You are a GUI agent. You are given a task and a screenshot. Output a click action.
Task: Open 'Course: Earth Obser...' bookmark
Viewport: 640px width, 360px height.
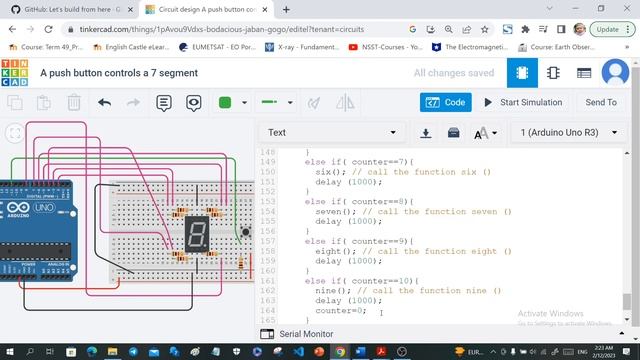click(556, 47)
